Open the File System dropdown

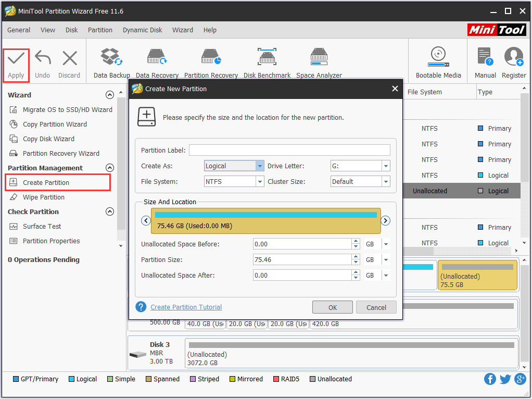[260, 182]
